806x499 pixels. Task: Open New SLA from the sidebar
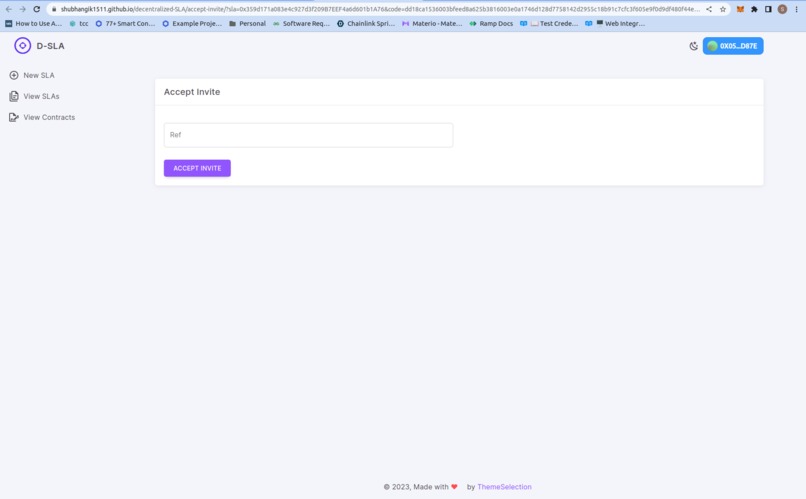pos(32,75)
